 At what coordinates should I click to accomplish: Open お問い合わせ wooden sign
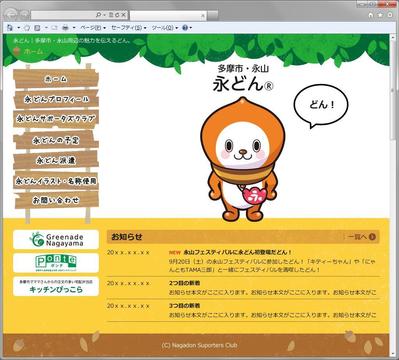[56, 200]
